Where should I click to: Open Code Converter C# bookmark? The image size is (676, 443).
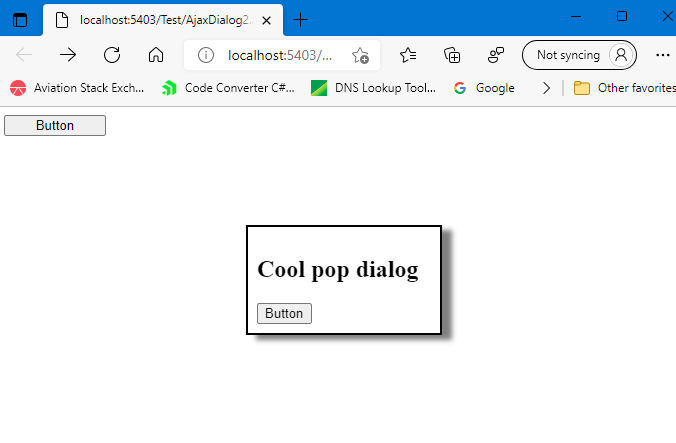228,88
